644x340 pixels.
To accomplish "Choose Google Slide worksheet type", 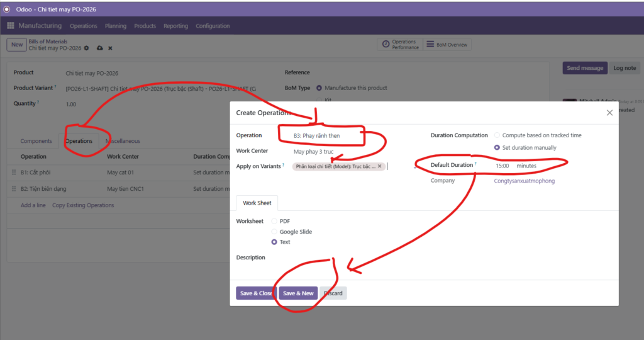I will click(274, 232).
